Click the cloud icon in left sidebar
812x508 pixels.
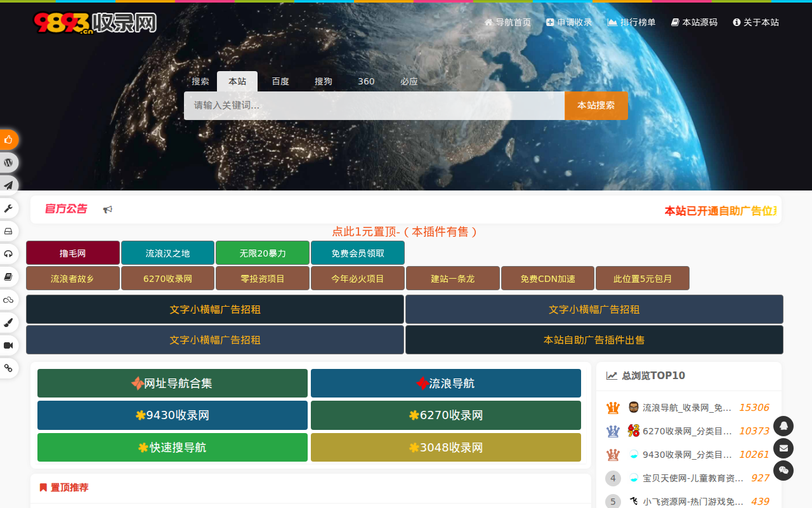[8, 300]
